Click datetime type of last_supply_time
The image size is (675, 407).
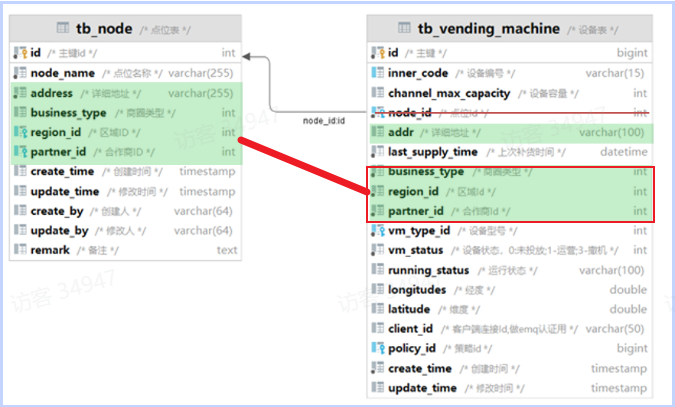[624, 152]
